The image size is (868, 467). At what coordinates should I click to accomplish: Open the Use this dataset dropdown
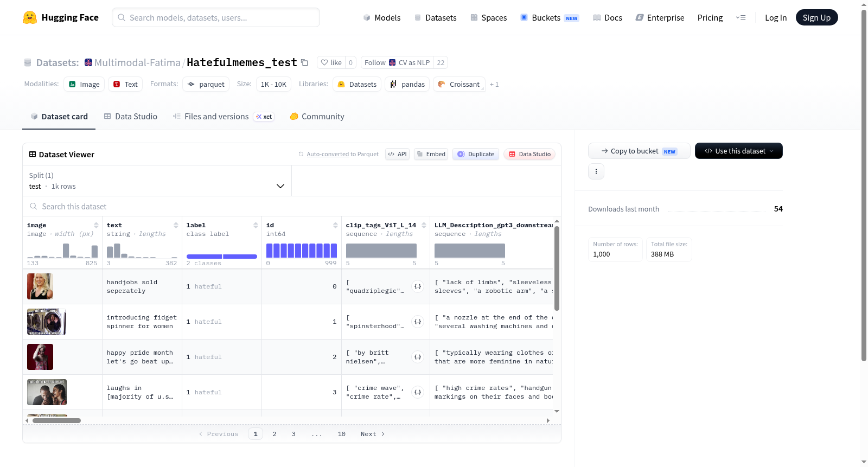738,151
